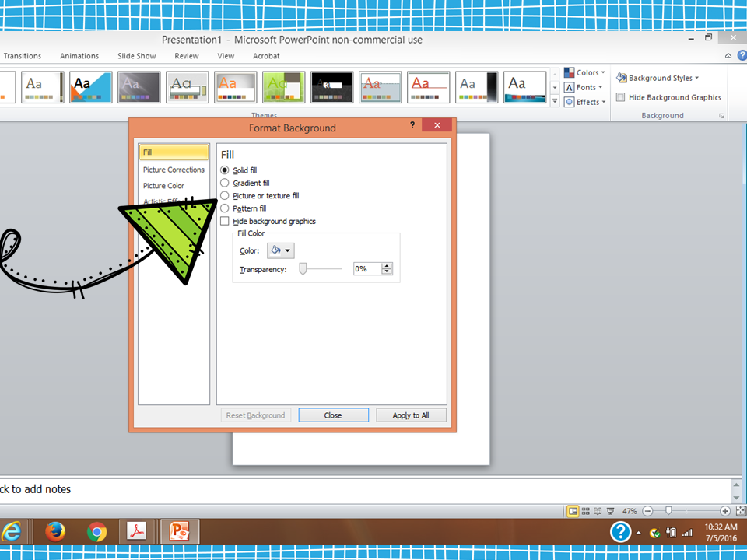Screen dimensions: 747x560
Task: Click the taskbar clock showing 10:32 AM
Action: click(x=721, y=532)
